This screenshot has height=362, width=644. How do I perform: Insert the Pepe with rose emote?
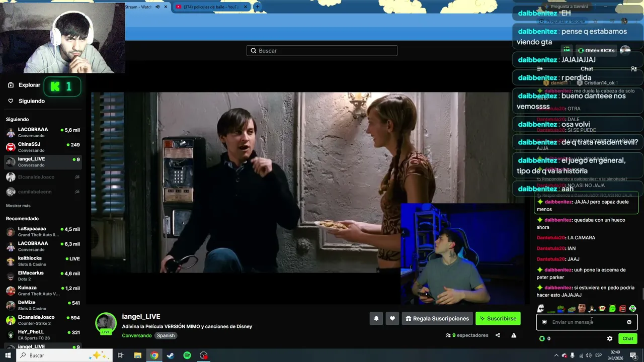[561, 308]
